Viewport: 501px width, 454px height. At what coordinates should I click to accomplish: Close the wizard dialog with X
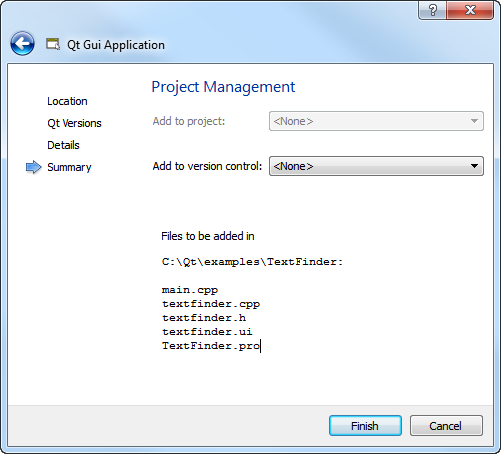[470, 10]
